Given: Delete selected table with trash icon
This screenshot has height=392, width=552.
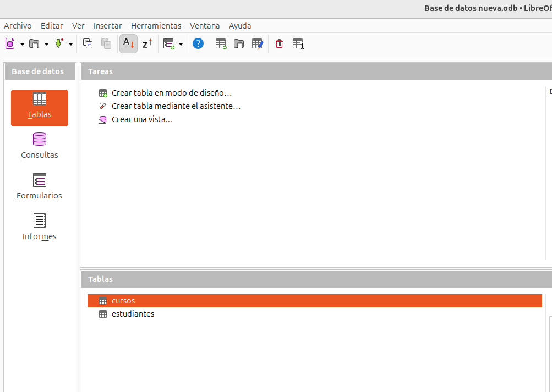Looking at the screenshot, I should (x=280, y=44).
